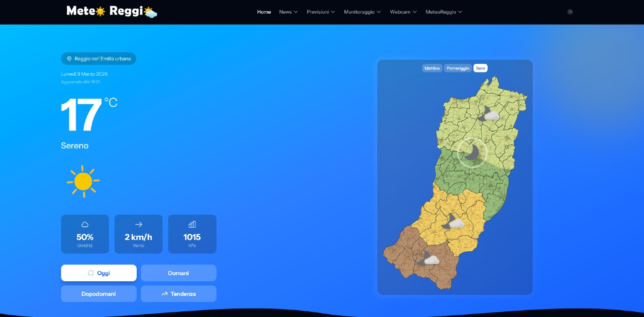The width and height of the screenshot is (644, 317).
Task: Click the circled moon icon on map
Action: pos(472,152)
